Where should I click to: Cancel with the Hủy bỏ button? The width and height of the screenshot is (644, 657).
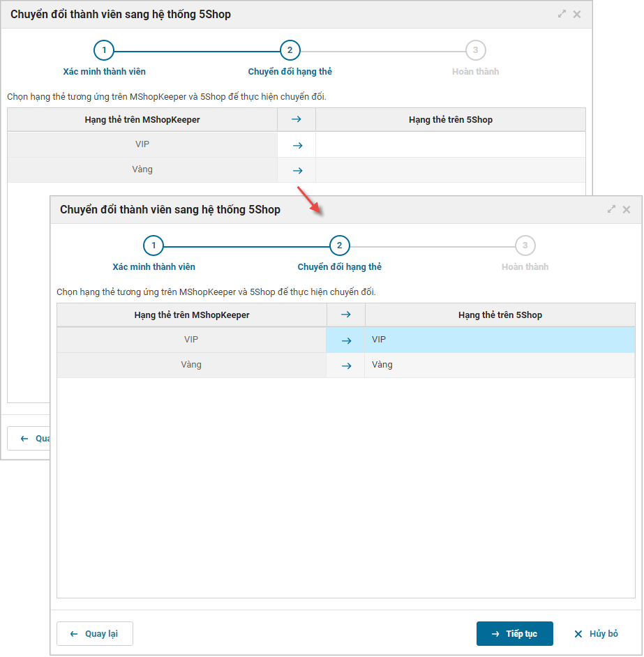pos(596,633)
